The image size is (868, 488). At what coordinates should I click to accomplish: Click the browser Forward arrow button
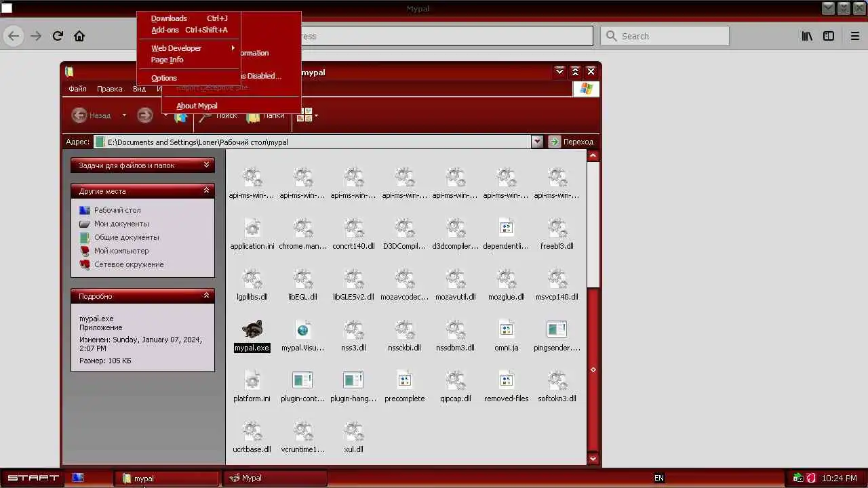pos(36,36)
